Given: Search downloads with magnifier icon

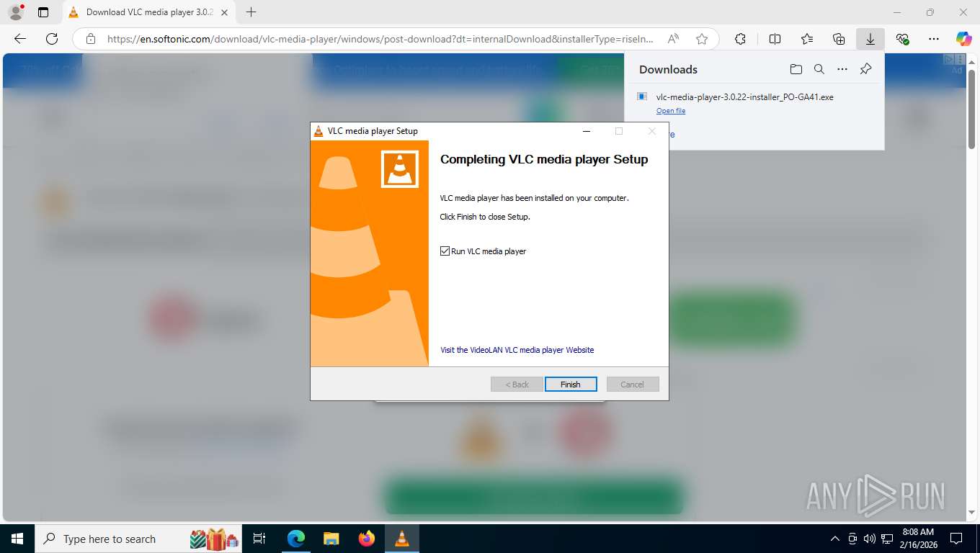Looking at the screenshot, I should pos(819,69).
